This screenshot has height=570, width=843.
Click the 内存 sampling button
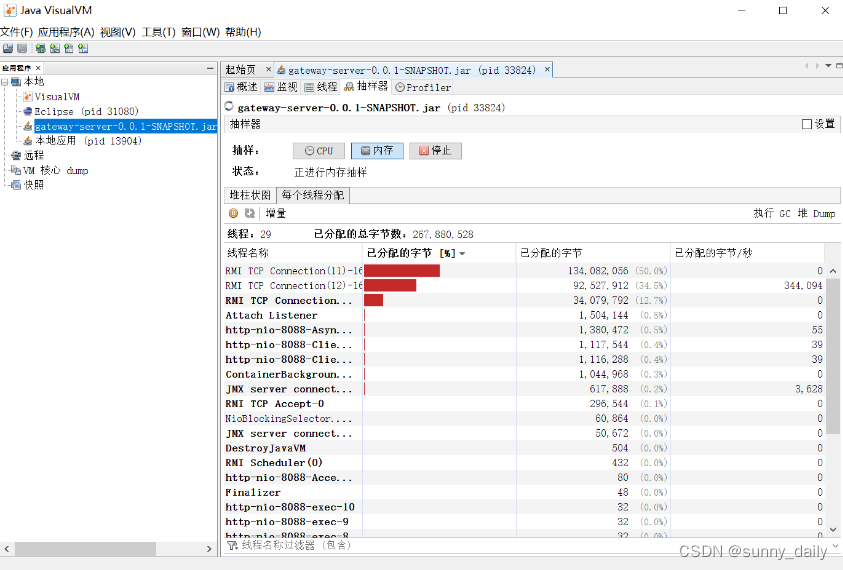click(x=377, y=151)
